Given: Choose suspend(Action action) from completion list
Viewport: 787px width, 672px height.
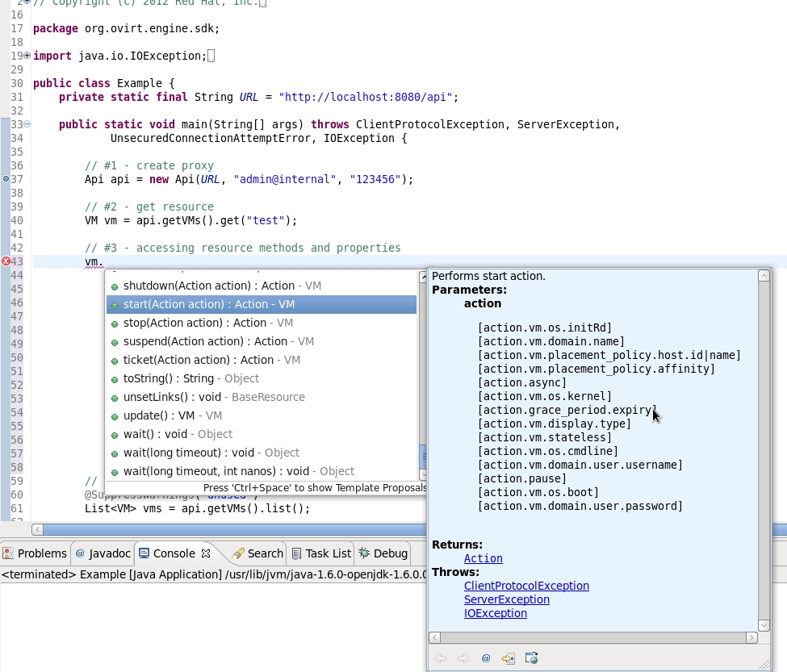Looking at the screenshot, I should click(218, 341).
